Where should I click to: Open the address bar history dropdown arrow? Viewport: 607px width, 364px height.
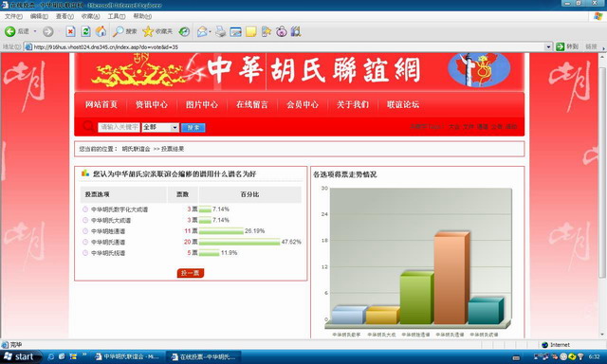pos(548,46)
